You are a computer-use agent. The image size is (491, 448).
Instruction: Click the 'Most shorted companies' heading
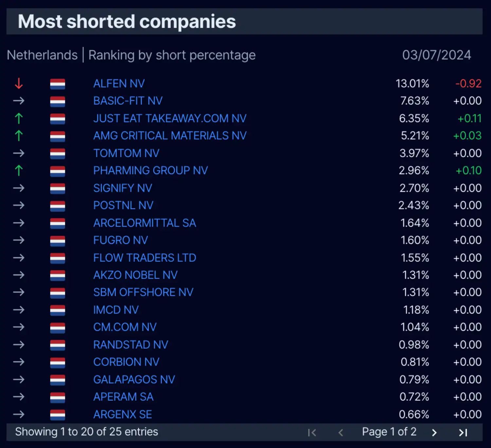(x=127, y=22)
